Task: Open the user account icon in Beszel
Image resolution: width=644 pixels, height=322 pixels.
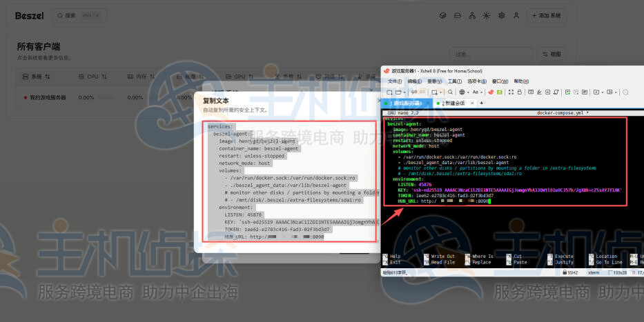Action: (x=516, y=16)
